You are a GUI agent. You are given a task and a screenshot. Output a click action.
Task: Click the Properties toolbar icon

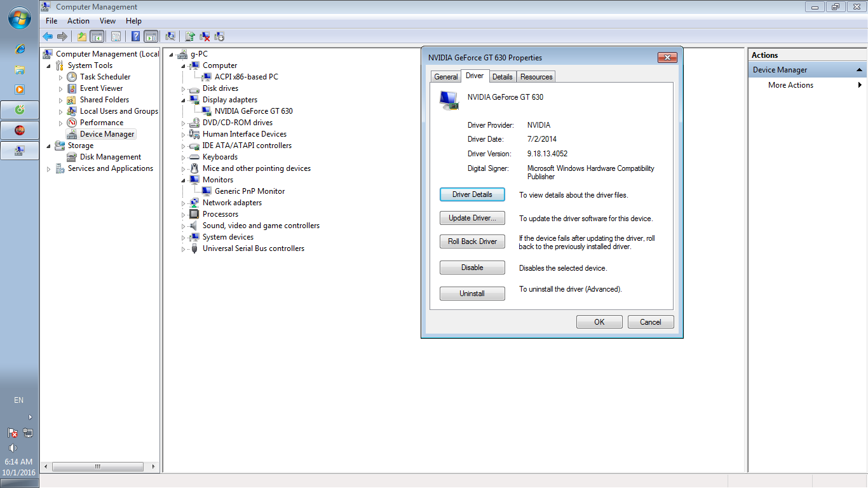pyautogui.click(x=116, y=37)
